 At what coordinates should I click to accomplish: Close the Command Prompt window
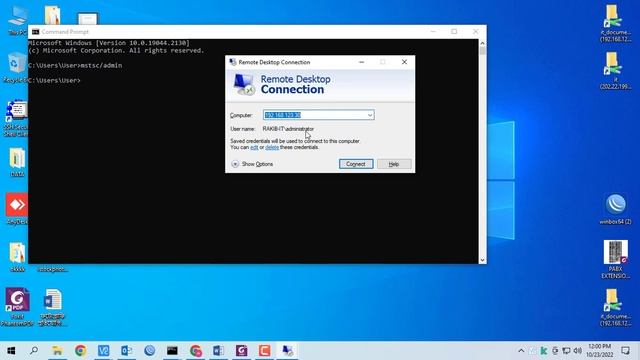point(476,31)
